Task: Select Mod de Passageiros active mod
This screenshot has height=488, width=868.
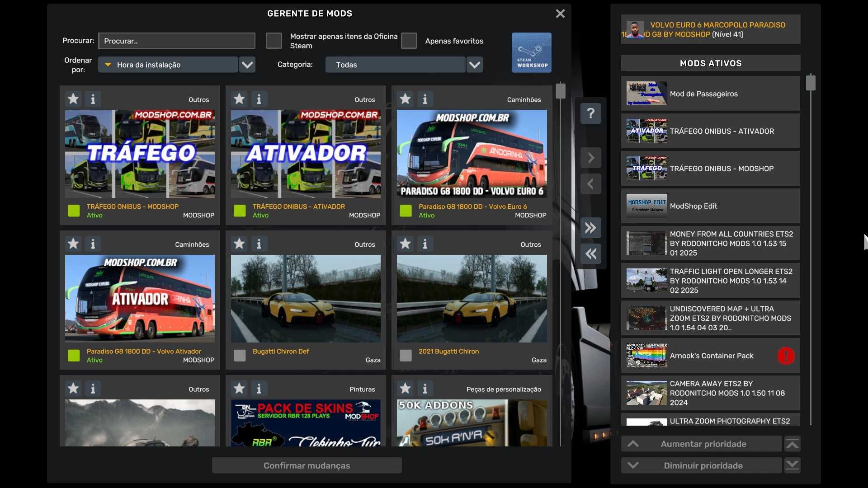Action: (710, 94)
